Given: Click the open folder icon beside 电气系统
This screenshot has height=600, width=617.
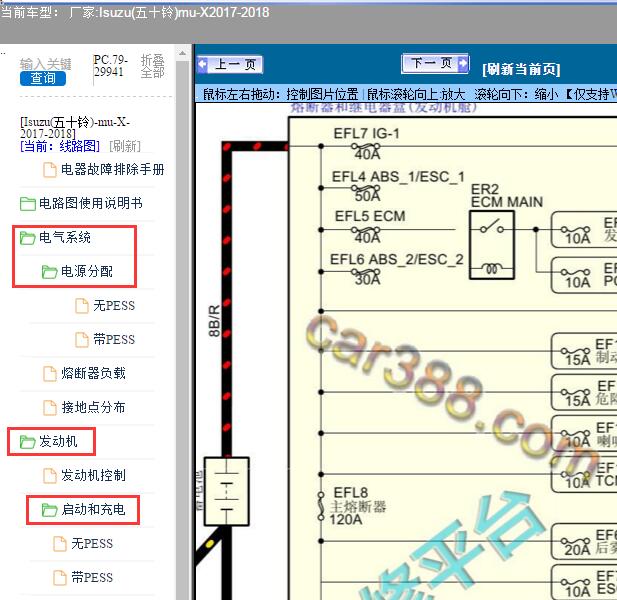Looking at the screenshot, I should pyautogui.click(x=28, y=238).
